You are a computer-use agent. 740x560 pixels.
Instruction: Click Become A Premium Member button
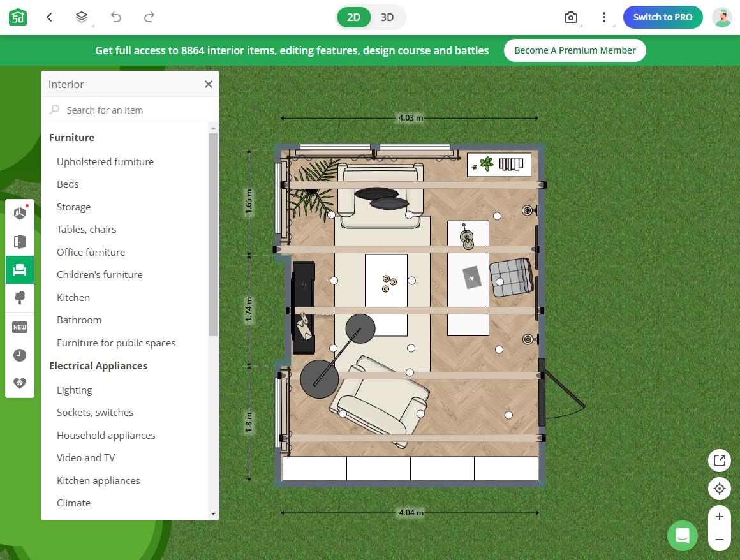tap(575, 50)
